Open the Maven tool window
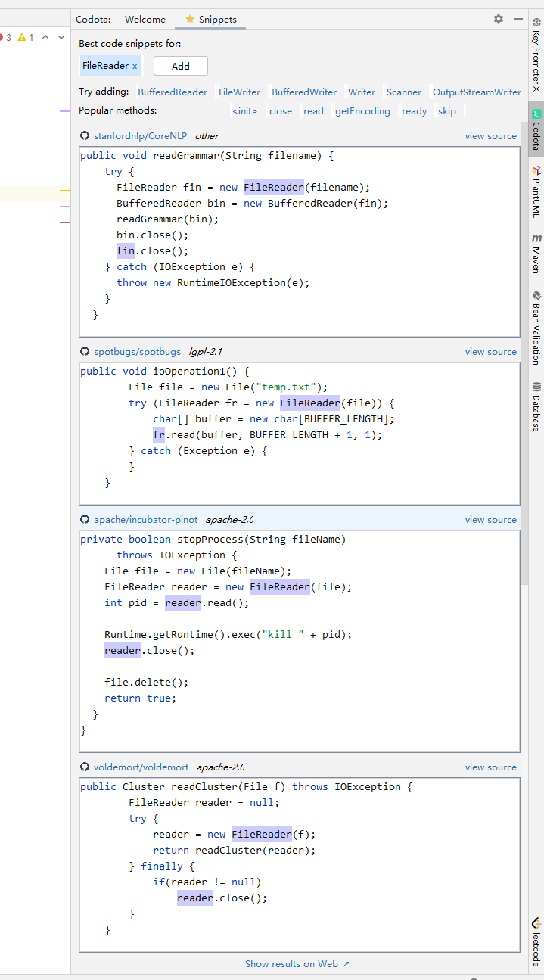The width and height of the screenshot is (544, 980). pos(536,254)
